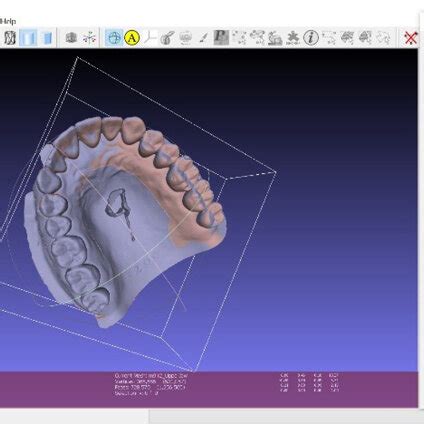Click the circled i info tool
The width and height of the screenshot is (424, 424).
tap(311, 37)
